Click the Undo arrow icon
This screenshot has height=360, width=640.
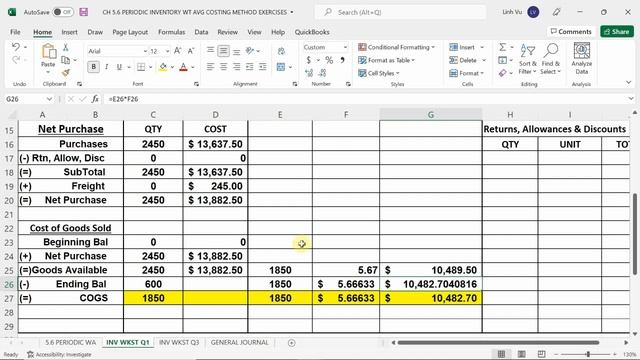[16, 47]
